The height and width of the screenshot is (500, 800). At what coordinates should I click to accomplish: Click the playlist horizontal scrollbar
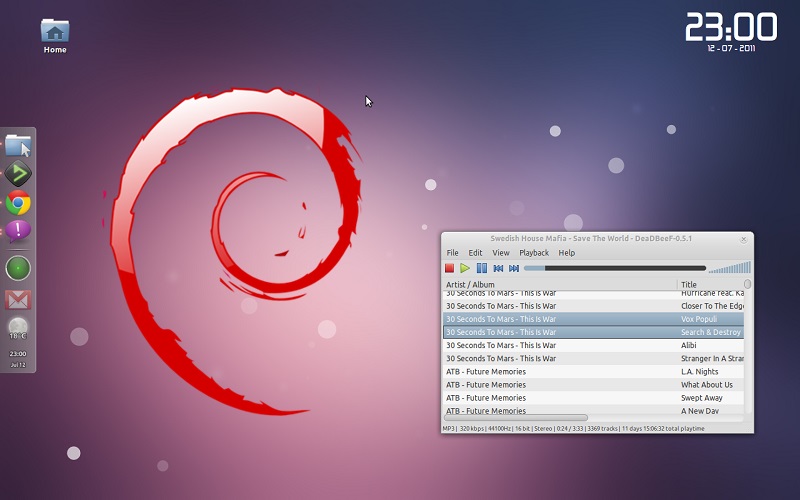pos(516,418)
